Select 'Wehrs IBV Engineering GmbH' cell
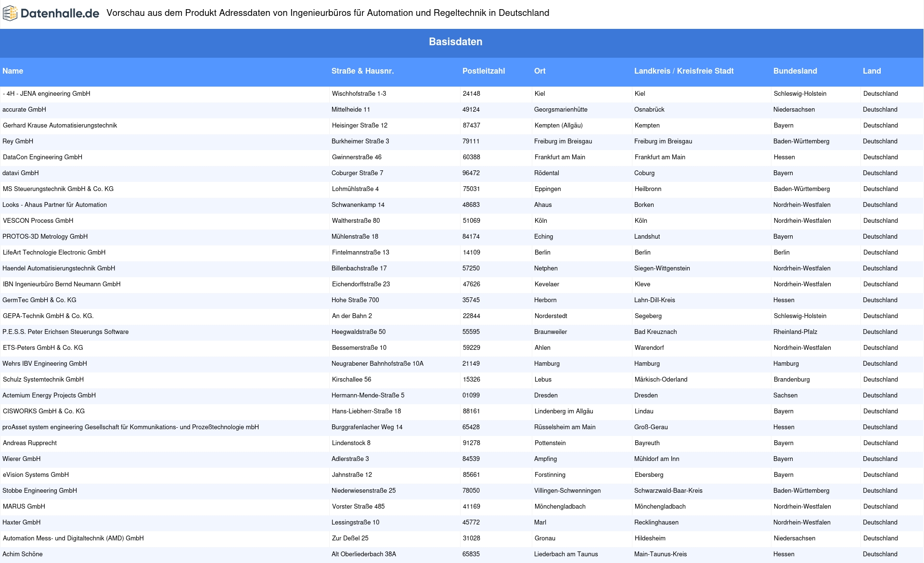 click(x=45, y=364)
